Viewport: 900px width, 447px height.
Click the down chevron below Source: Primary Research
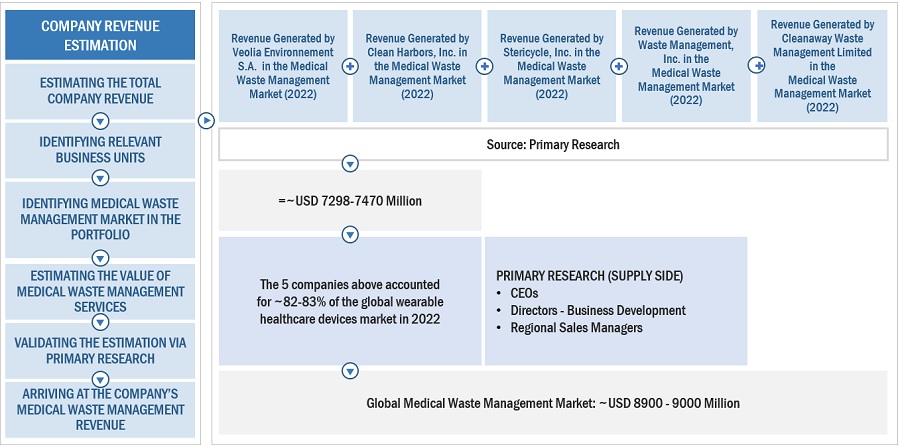349,163
